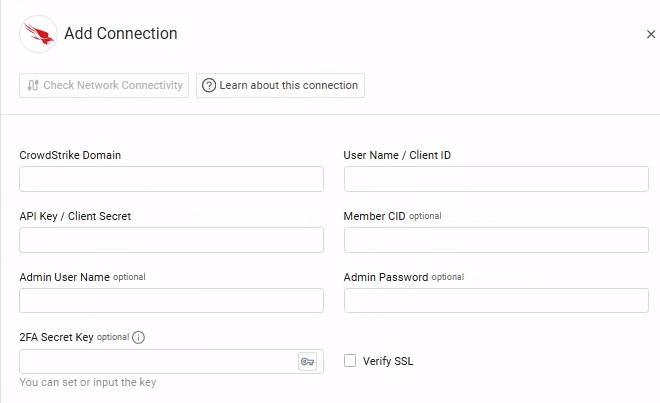This screenshot has height=403, width=660.
Task: Click the User Name / Client ID field
Action: (496, 179)
